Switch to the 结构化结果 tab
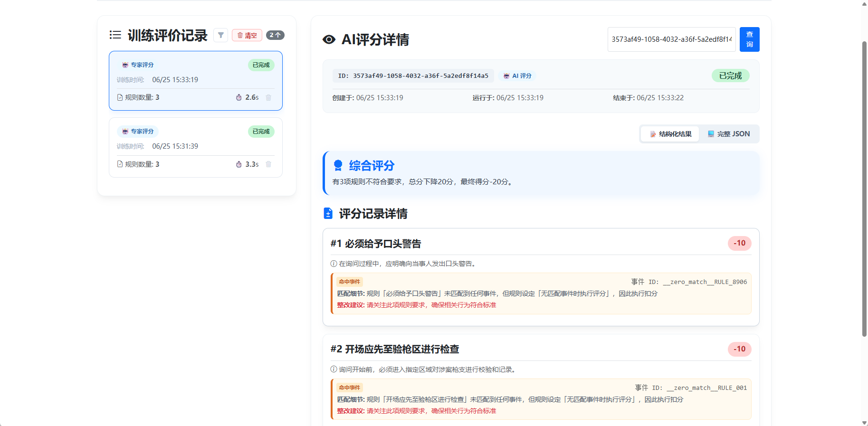The width and height of the screenshot is (868, 426). point(670,134)
